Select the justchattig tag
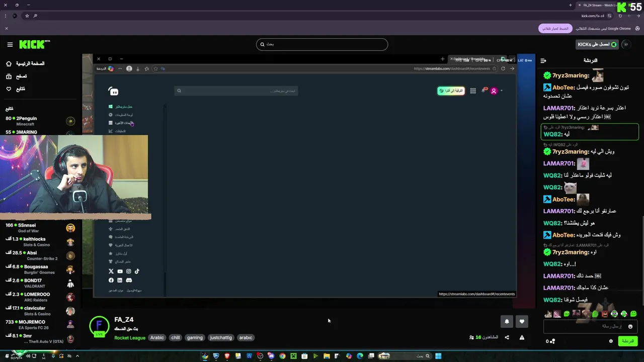Screen dimensions: 644x362 221,338
